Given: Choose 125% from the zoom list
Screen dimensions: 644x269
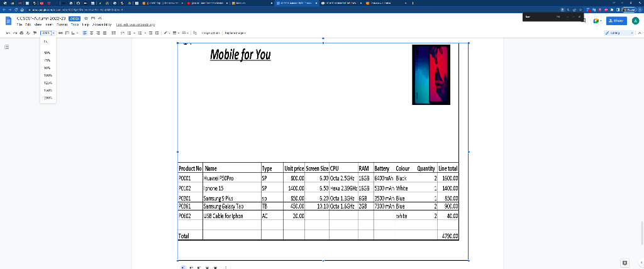Looking at the screenshot, I should tap(48, 82).
